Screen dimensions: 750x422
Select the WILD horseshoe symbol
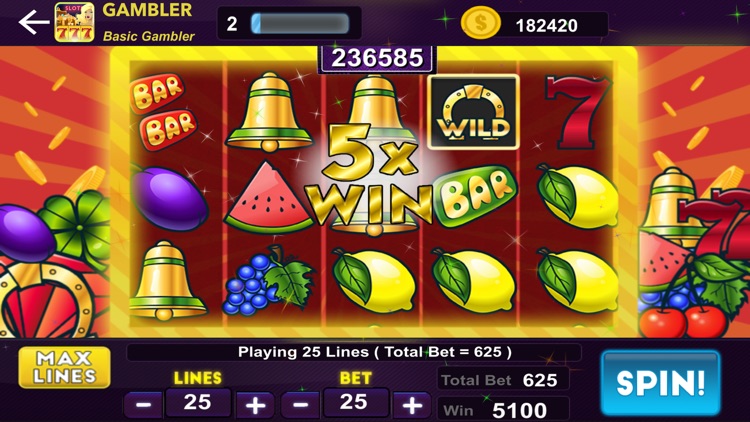coord(473,112)
